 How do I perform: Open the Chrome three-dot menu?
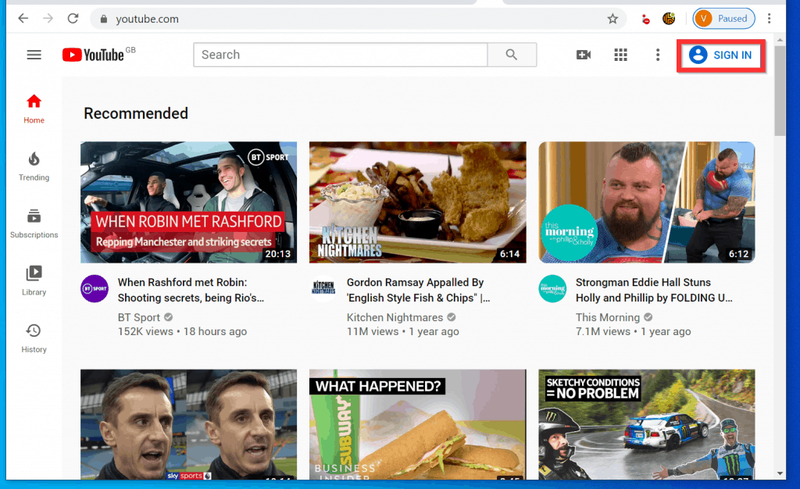click(769, 19)
